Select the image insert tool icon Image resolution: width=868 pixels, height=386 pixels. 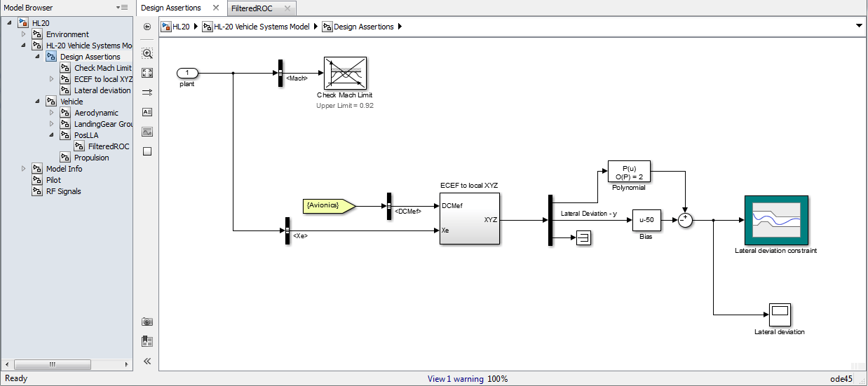(x=147, y=132)
